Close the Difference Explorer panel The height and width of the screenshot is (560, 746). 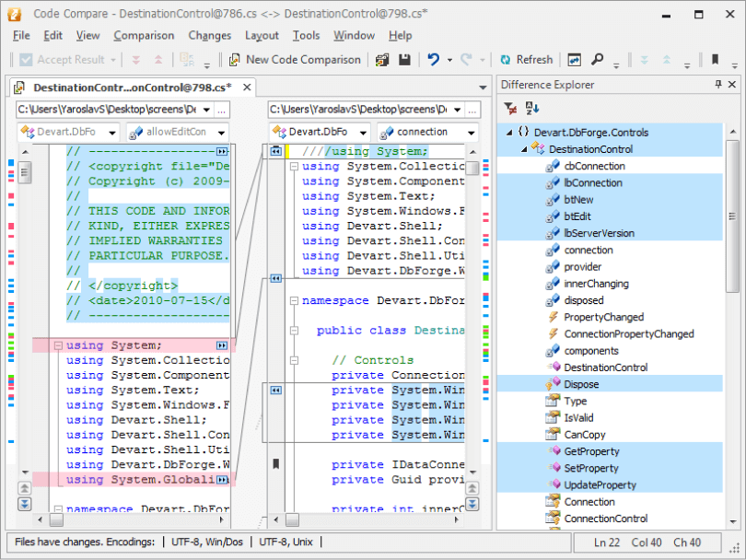pyautogui.click(x=732, y=84)
